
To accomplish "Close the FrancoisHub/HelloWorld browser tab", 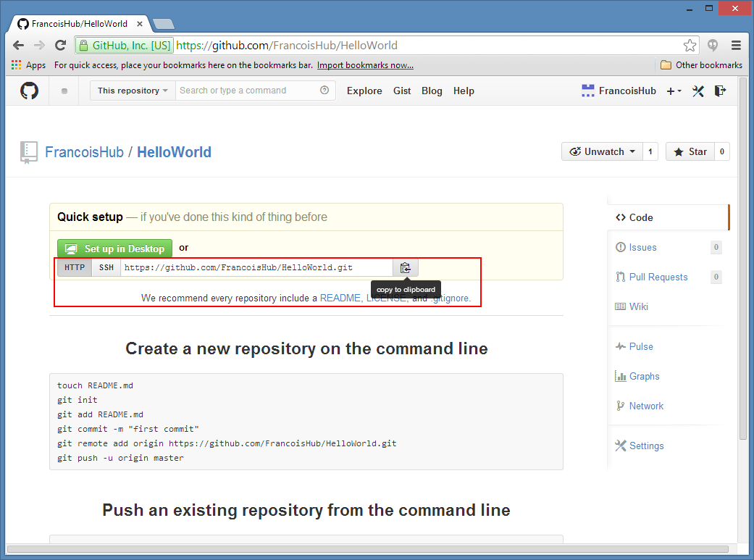I will click(x=140, y=24).
